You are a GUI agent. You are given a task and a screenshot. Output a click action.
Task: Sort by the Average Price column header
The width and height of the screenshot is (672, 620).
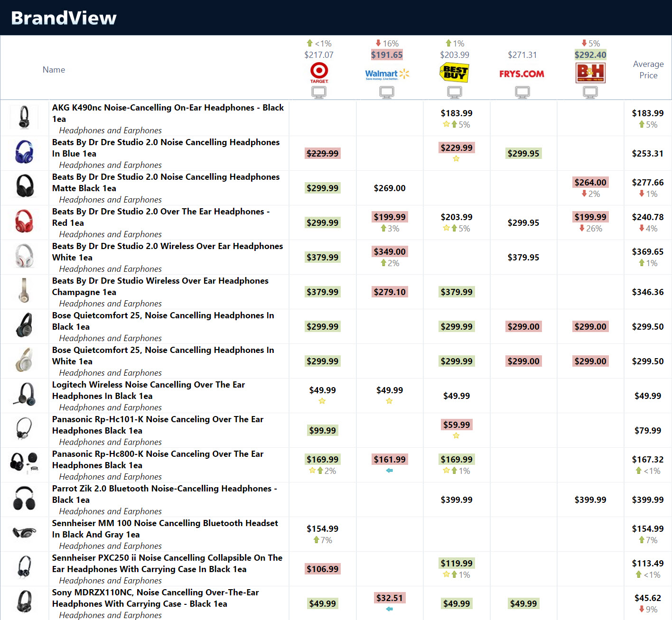(648, 70)
